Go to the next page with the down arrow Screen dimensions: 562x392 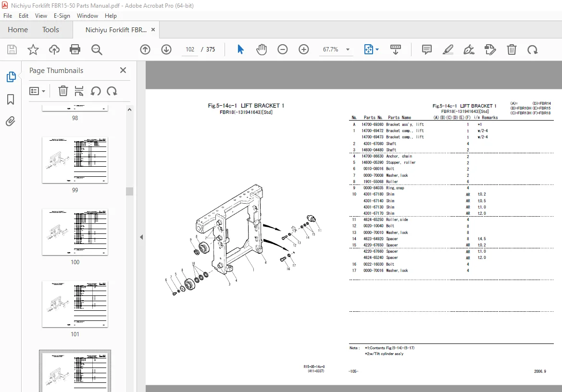166,49
